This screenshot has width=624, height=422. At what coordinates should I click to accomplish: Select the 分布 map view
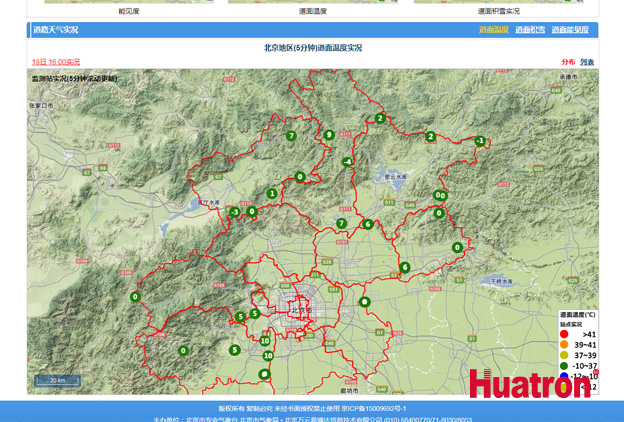pos(568,62)
